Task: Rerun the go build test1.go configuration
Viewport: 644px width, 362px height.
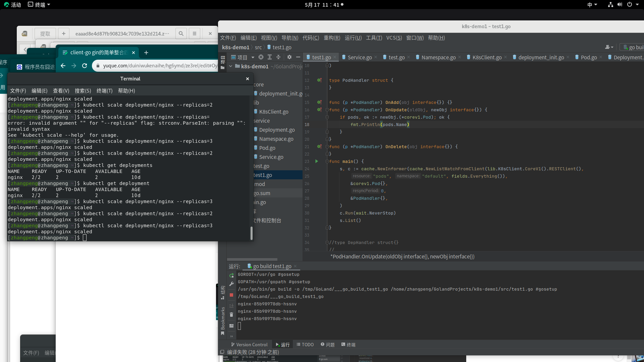Action: 231,276
